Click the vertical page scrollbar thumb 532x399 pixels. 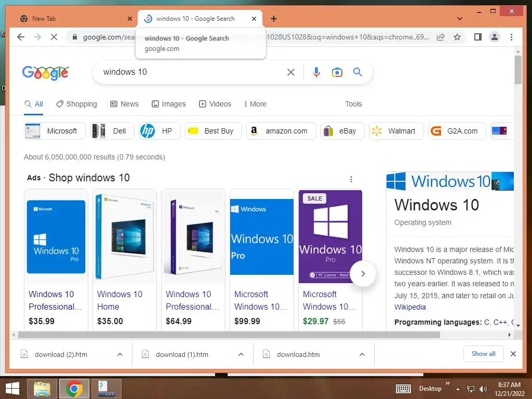(x=518, y=70)
